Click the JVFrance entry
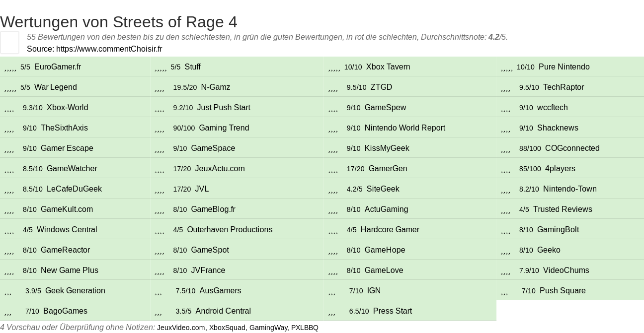This screenshot has height=333, width=644. [x=208, y=270]
